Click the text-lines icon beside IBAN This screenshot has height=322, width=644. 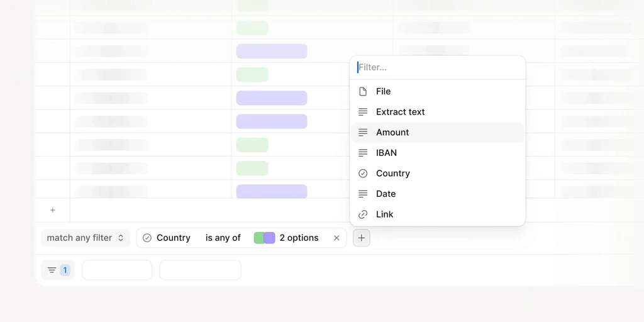click(x=363, y=153)
